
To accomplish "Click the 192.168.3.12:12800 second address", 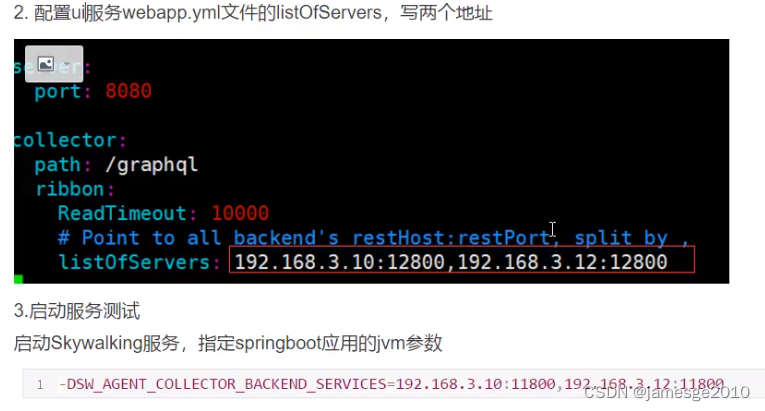I will coord(562,262).
